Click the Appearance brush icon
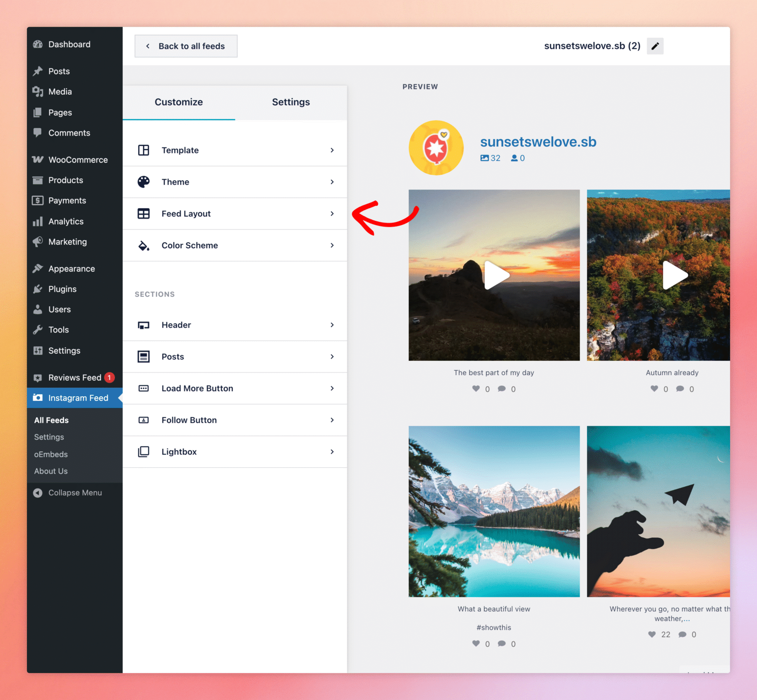 pyautogui.click(x=37, y=269)
